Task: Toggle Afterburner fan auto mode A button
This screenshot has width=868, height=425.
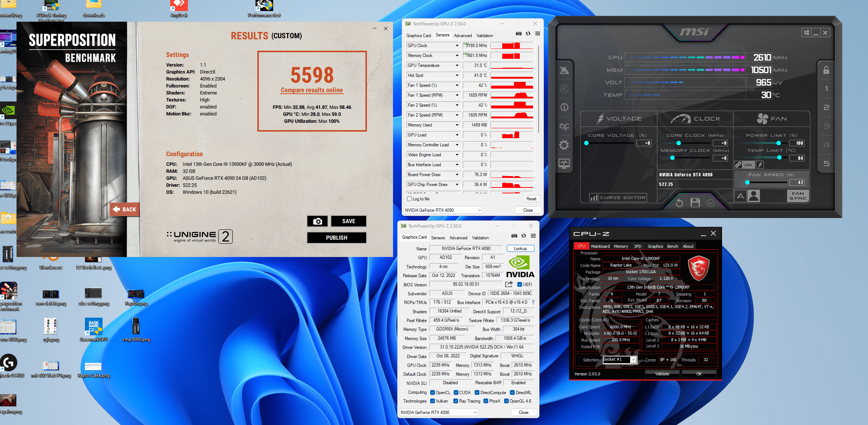Action: (740, 196)
